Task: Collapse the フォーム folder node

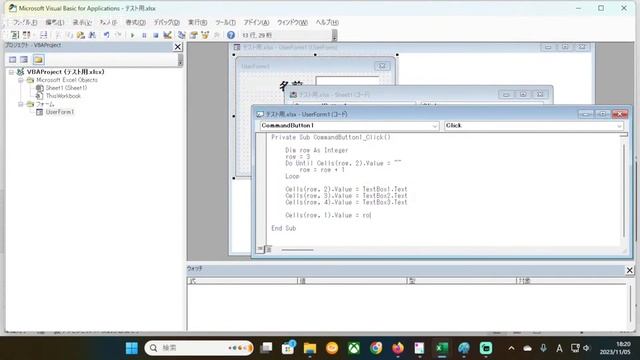Action: (x=20, y=104)
